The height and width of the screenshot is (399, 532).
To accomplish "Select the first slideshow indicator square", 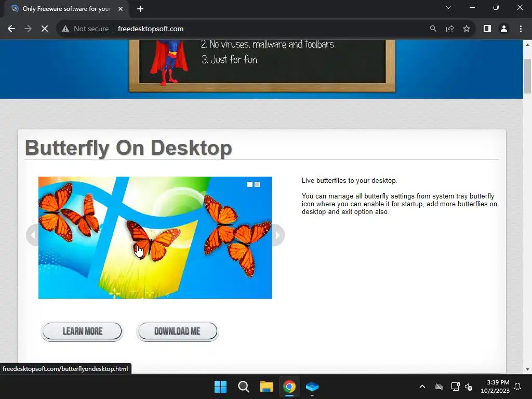I will click(x=250, y=184).
